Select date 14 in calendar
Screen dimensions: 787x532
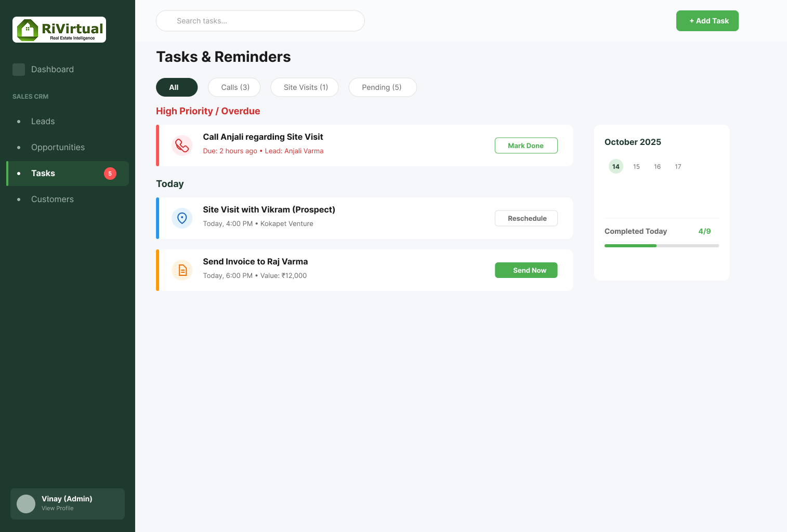click(616, 166)
